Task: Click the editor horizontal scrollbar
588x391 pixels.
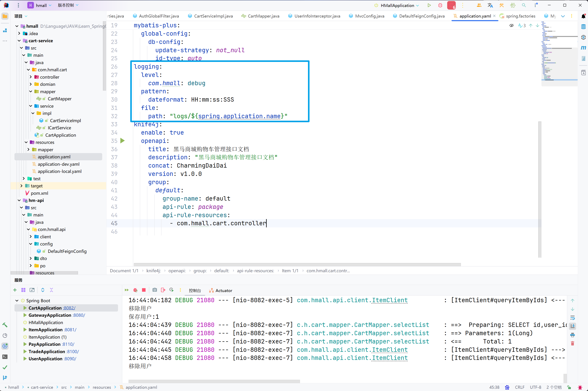Action: tap(297, 264)
